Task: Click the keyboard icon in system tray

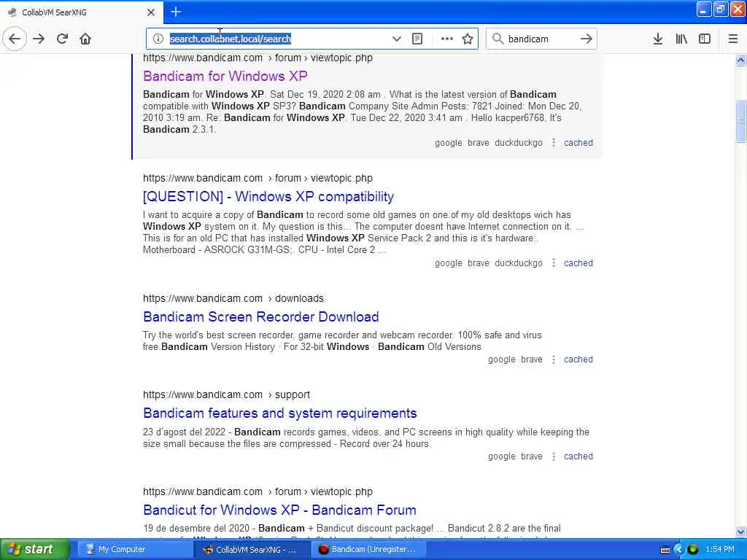Action: 665,550
